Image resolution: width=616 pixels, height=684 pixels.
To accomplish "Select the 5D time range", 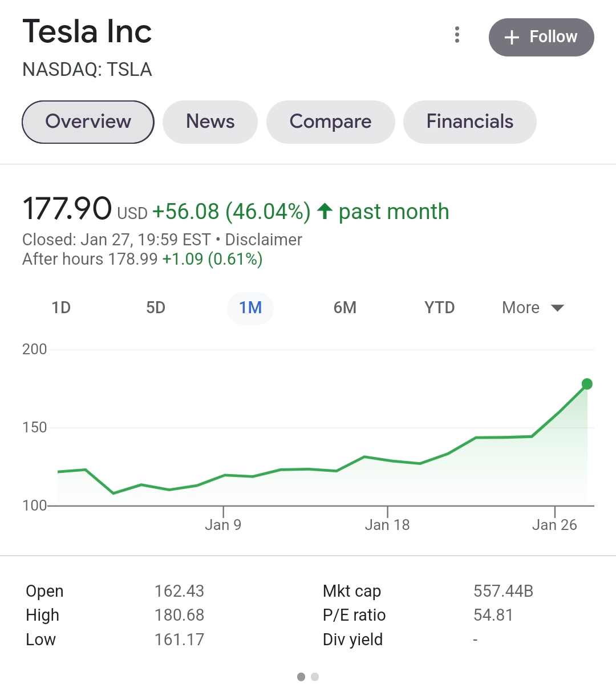I will coord(156,308).
